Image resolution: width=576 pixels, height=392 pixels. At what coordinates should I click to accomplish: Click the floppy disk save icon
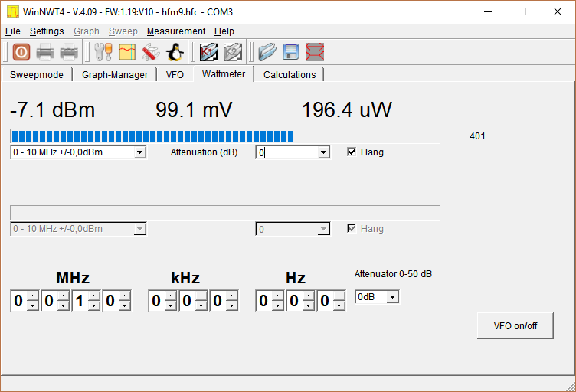point(290,52)
